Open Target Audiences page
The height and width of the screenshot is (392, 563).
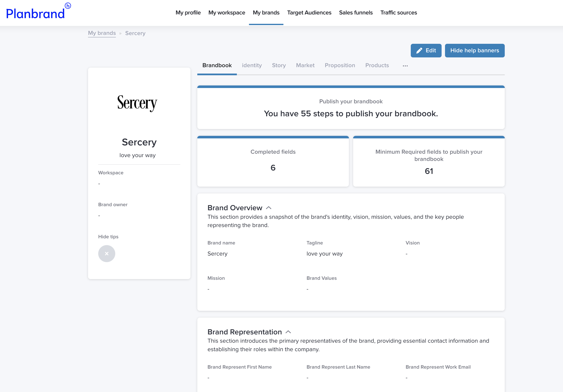pyautogui.click(x=309, y=13)
